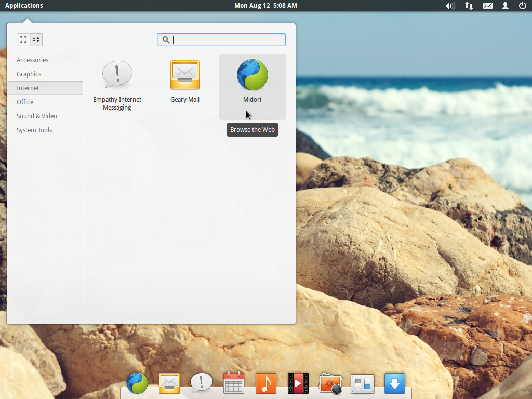
Task: Open the network indicator in the panel
Action: click(x=469, y=6)
